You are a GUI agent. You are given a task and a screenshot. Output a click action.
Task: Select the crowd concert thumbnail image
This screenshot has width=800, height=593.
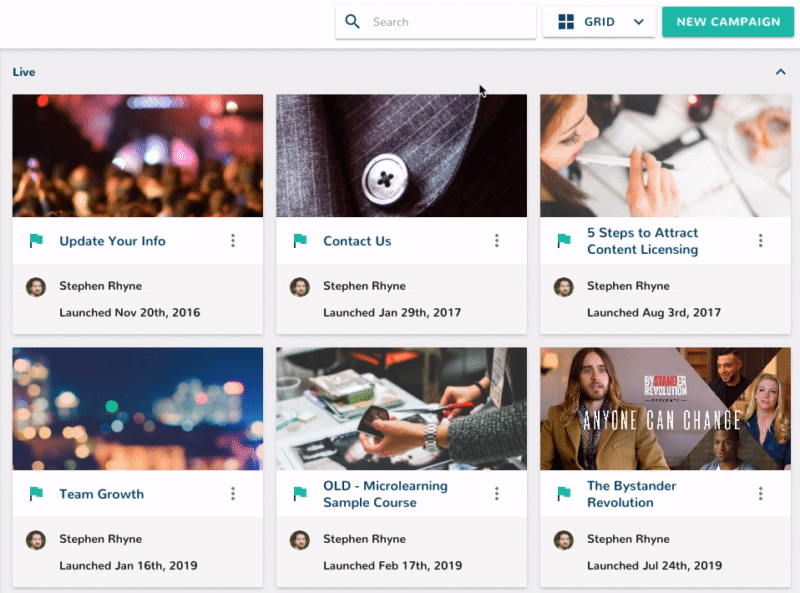[138, 156]
